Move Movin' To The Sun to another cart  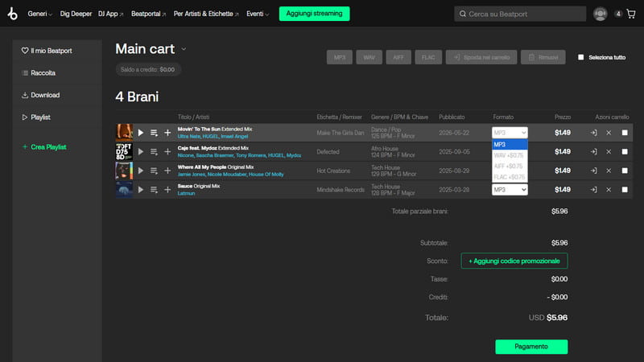pyautogui.click(x=594, y=133)
